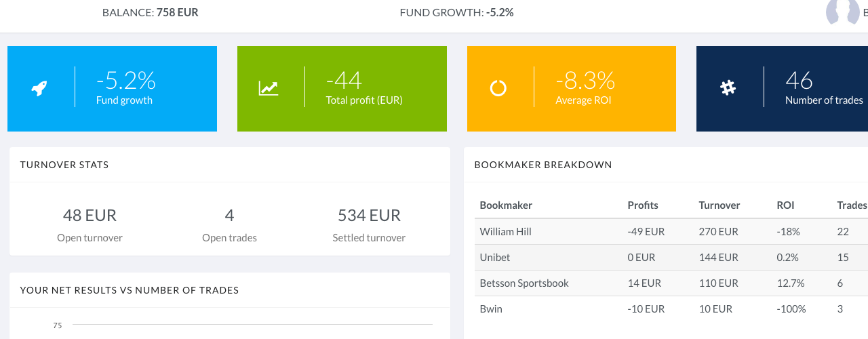This screenshot has height=339, width=868.
Task: Click the hashtag icon on Number of trades card
Action: coord(728,87)
